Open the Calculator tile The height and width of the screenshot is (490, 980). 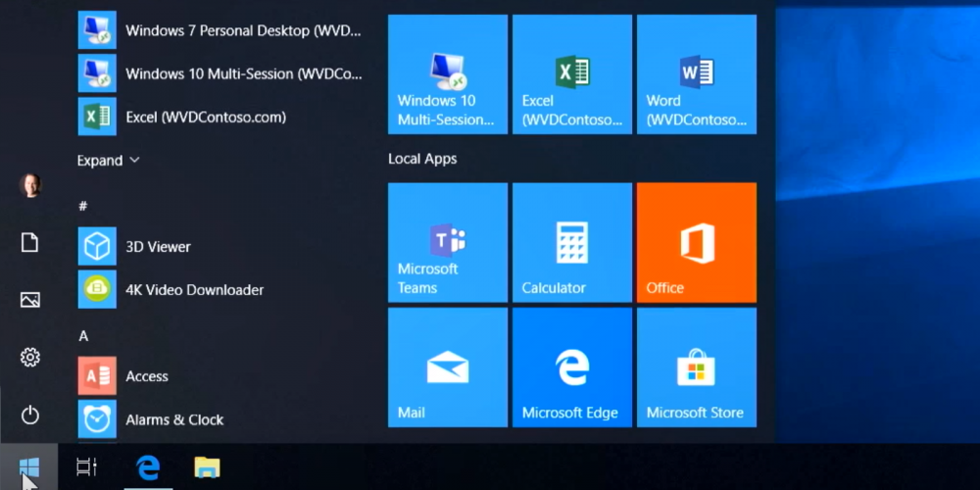(x=572, y=242)
